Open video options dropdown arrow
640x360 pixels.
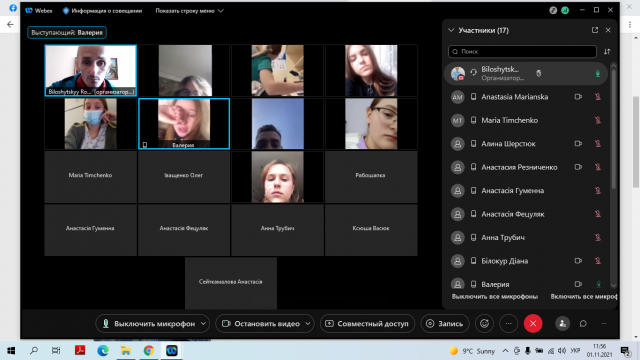pos(308,324)
